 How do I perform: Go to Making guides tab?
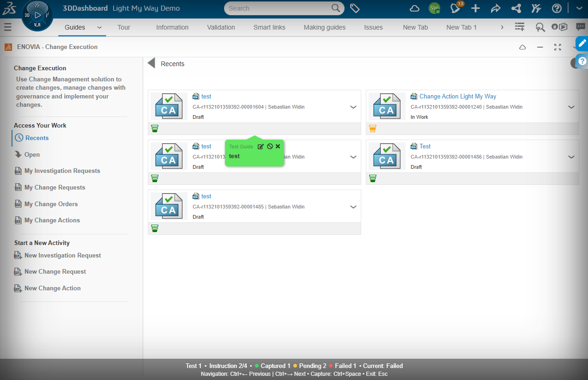pyautogui.click(x=325, y=27)
